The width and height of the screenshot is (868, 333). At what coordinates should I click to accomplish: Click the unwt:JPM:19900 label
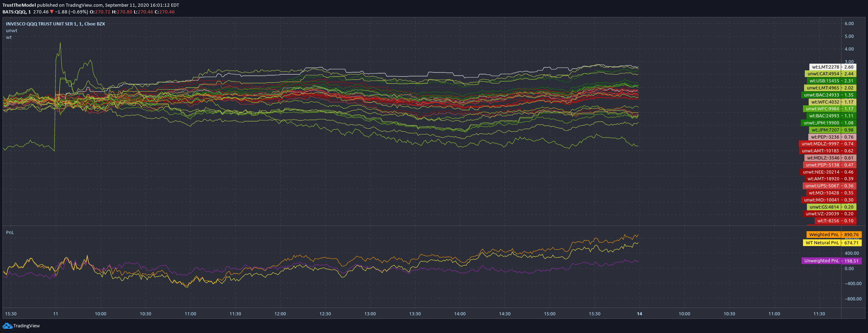tap(821, 123)
